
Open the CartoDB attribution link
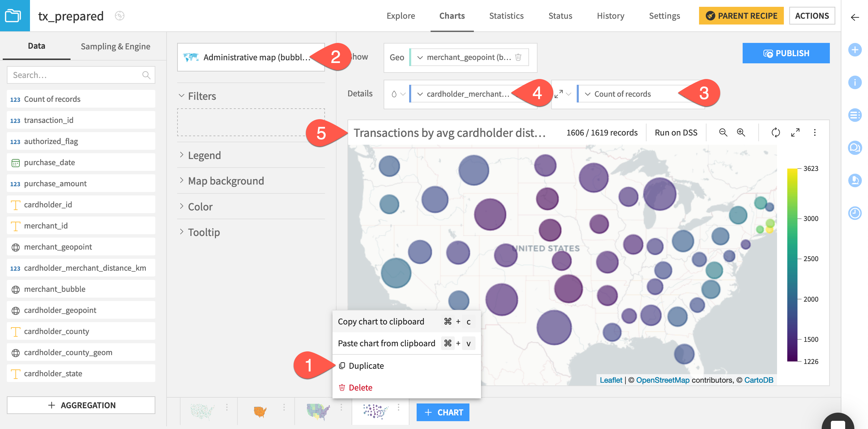(x=759, y=380)
